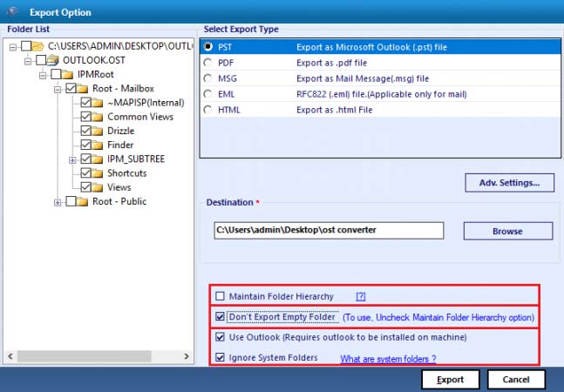This screenshot has width=564, height=392.
Task: Click the Views folder icon
Action: (97, 187)
